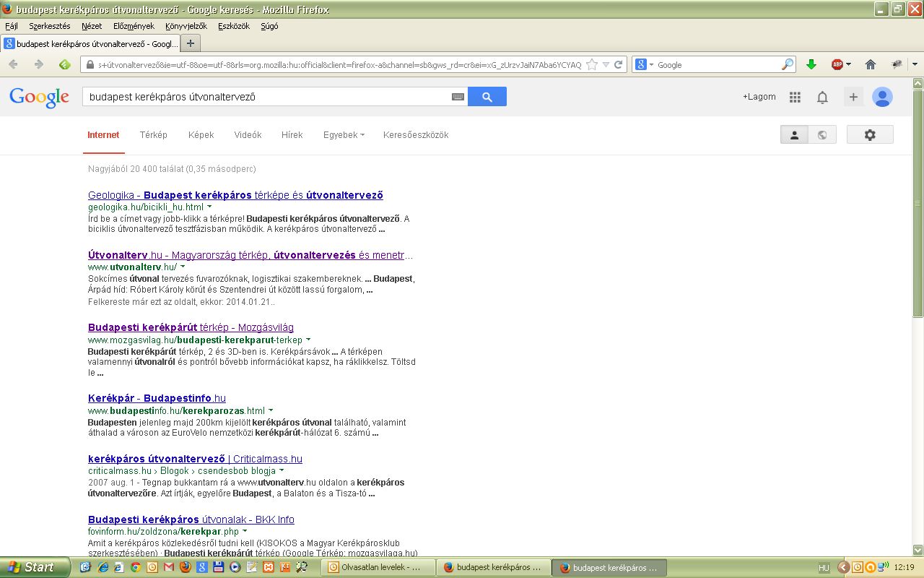Click the magnifier in Firefox search bar

pyautogui.click(x=788, y=64)
